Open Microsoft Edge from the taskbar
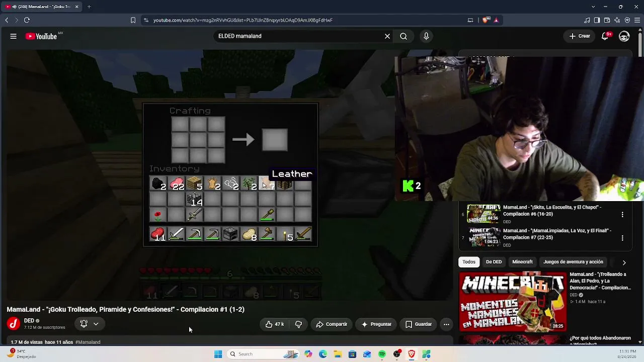This screenshot has height=362, width=644. [323, 354]
